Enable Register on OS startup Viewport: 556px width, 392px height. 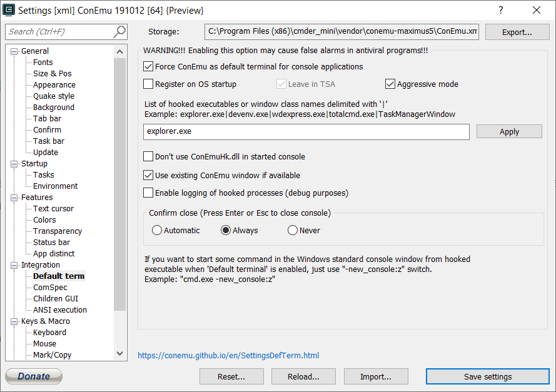(148, 84)
